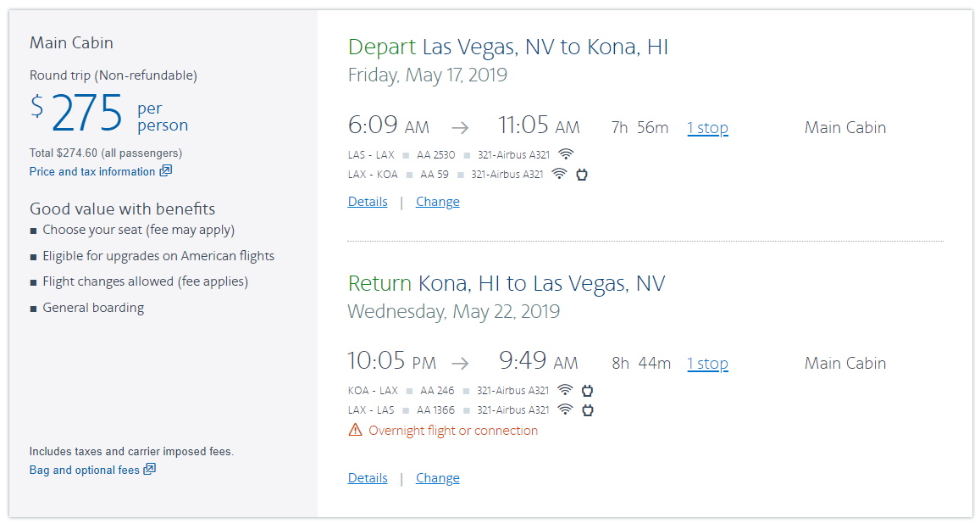The image size is (980, 529).
Task: Open Price and tax information link
Action: [x=92, y=172]
